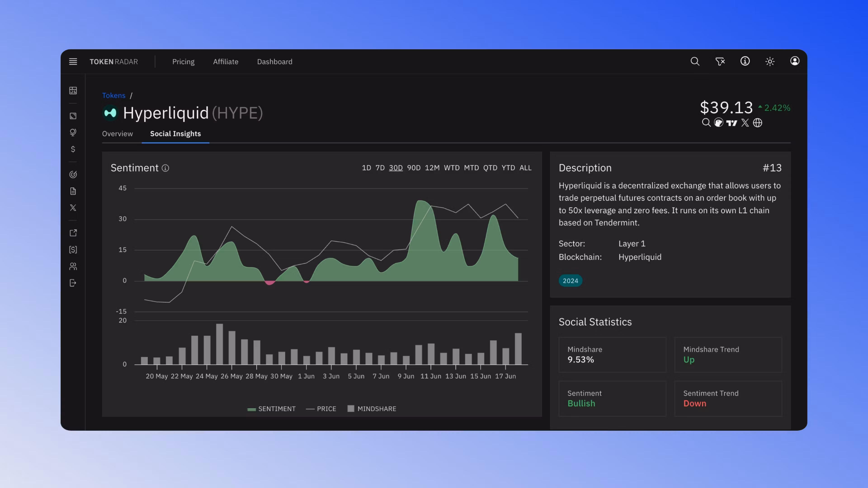Click the 2024 tag badge
The width and height of the screenshot is (868, 488).
570,281
